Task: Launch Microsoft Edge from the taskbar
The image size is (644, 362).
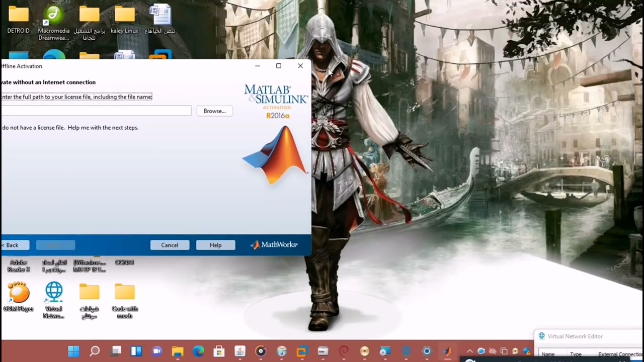Action: [x=198, y=351]
